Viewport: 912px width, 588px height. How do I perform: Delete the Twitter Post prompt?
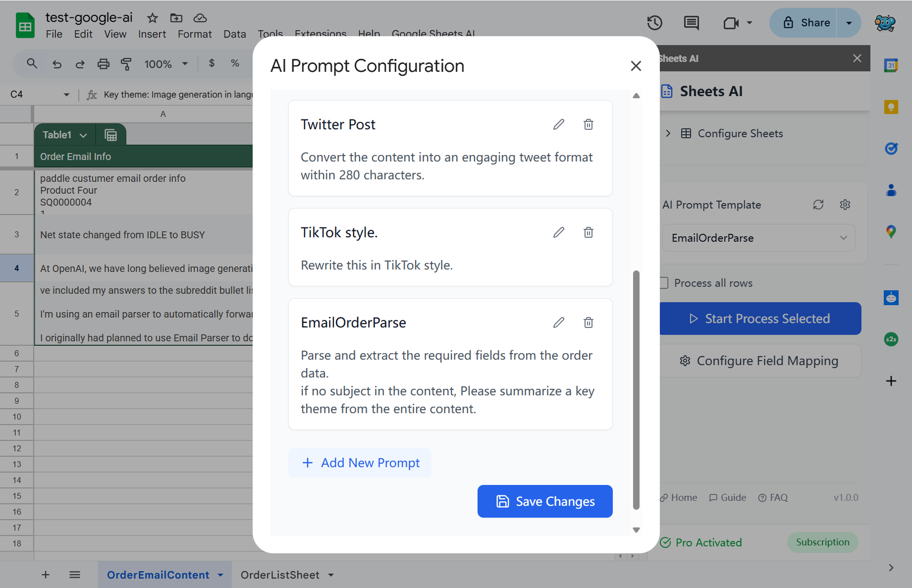[588, 124]
